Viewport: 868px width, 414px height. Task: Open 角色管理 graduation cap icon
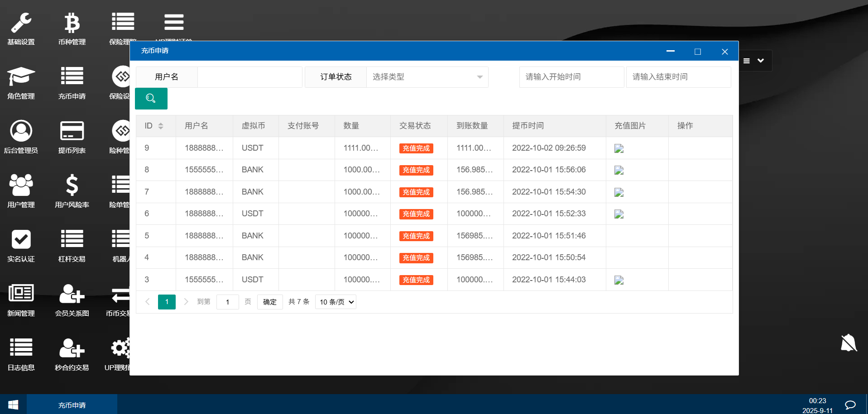21,77
